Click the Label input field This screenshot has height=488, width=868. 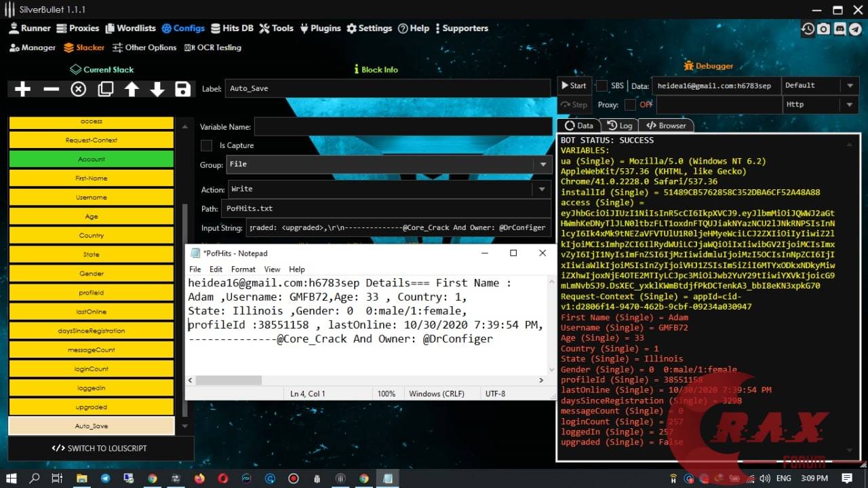click(387, 88)
